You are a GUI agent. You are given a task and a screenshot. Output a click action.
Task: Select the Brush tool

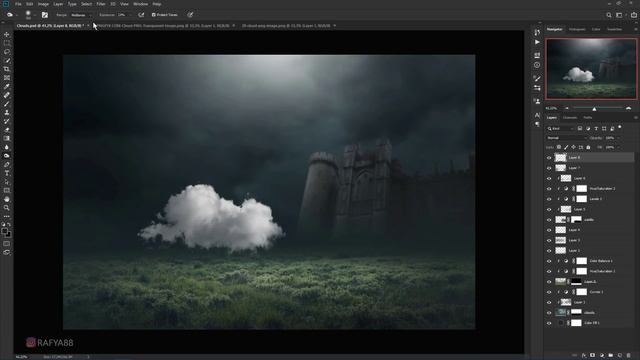click(7, 104)
